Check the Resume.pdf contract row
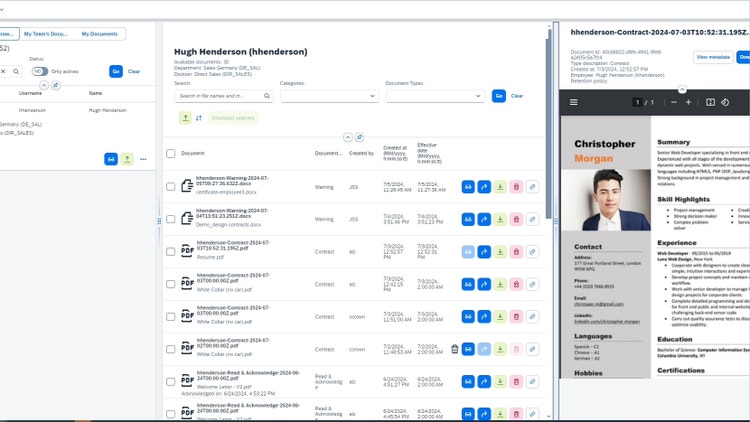Screen dimensions: 750x422 171,252
